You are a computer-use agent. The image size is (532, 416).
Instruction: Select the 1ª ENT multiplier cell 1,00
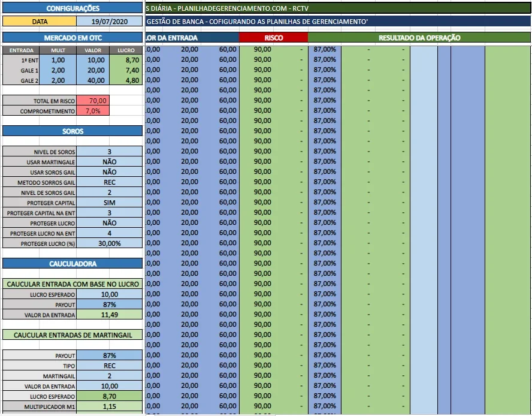58,60
